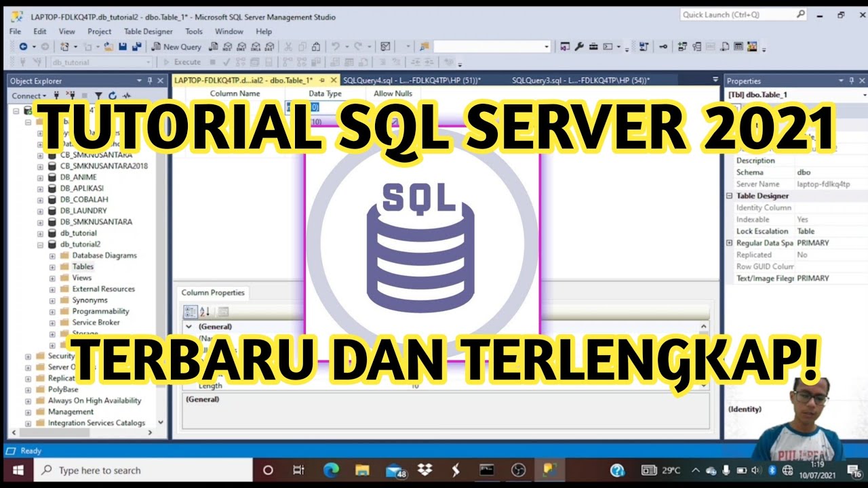
Task: Select the Programmability folder
Action: [100, 311]
